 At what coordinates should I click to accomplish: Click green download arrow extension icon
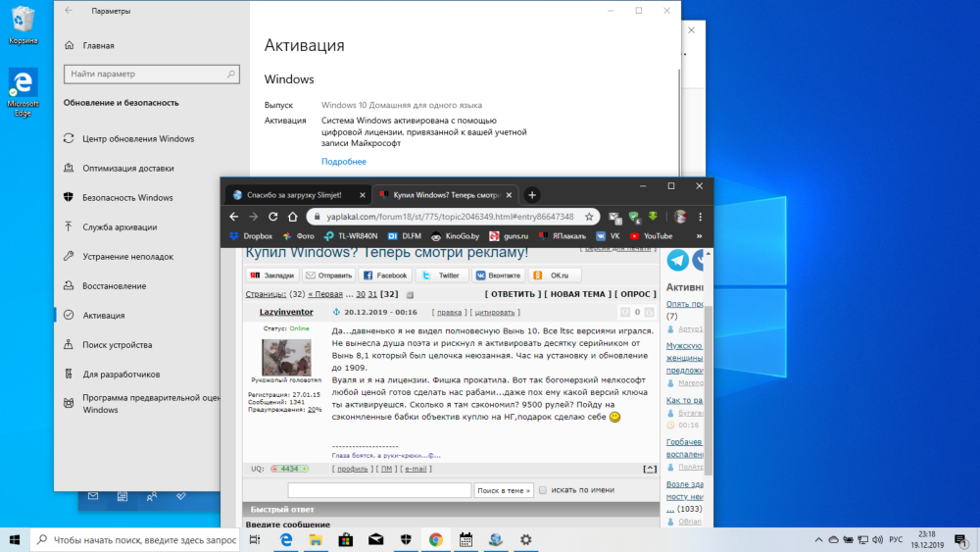coord(653,217)
